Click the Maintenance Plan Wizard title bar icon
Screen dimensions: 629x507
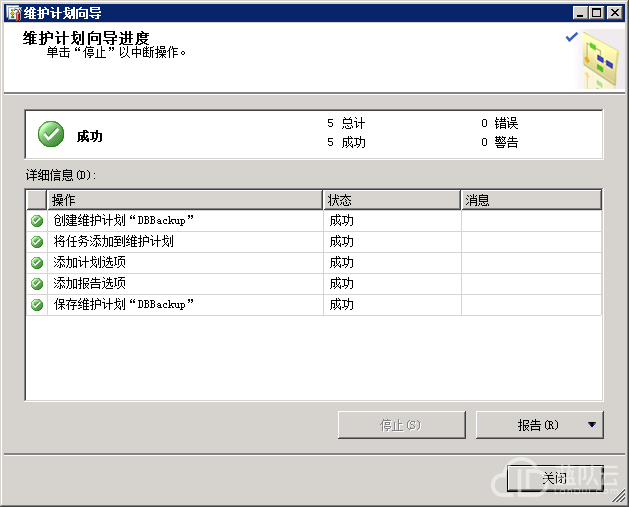pos(13,13)
